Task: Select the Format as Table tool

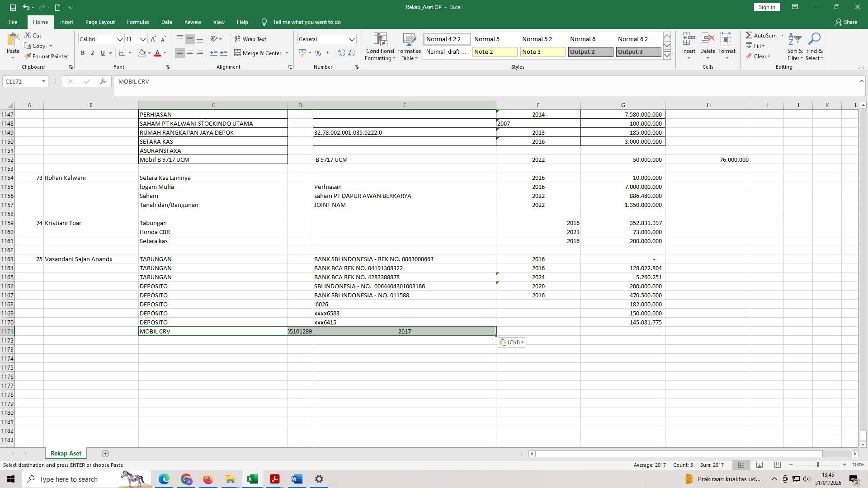Action: coord(409,47)
